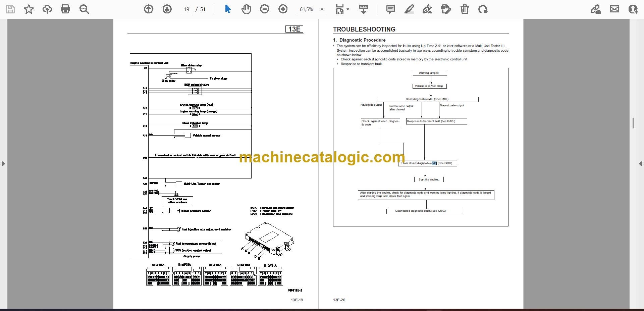Image resolution: width=644 pixels, height=311 pixels.
Task: Click the Save file icon
Action: tap(11, 9)
